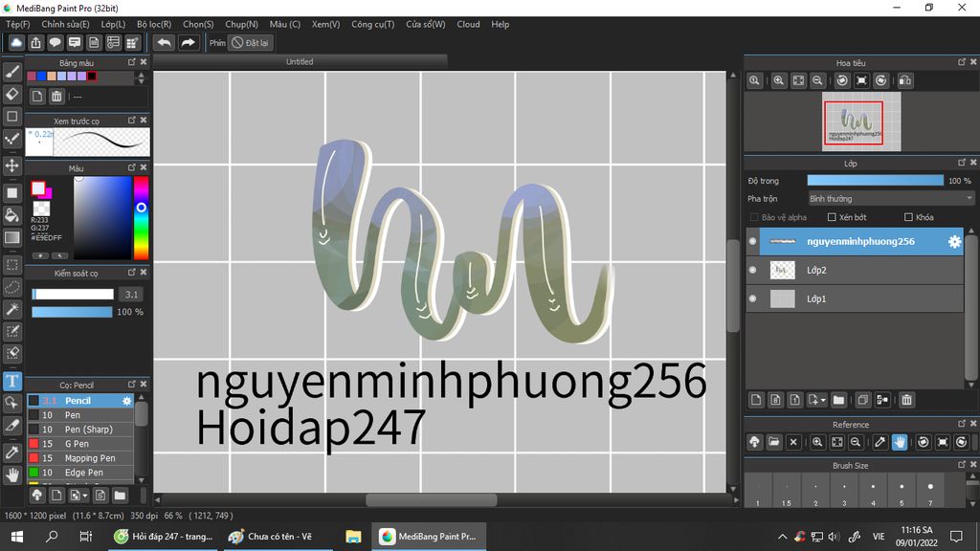The image size is (980, 551).
Task: Toggle visibility of nguyenminhphuong256 layer
Action: coord(752,241)
